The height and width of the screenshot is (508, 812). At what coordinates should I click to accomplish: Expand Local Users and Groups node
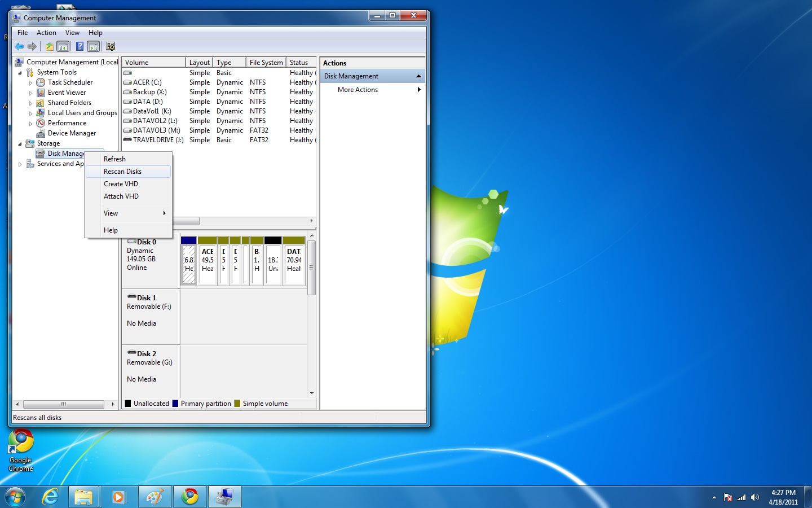click(30, 113)
